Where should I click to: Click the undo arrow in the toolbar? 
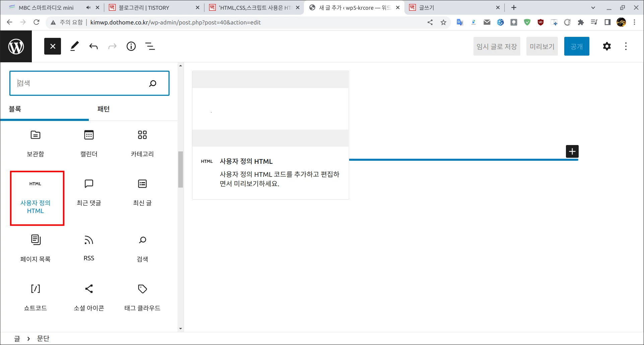pos(93,46)
